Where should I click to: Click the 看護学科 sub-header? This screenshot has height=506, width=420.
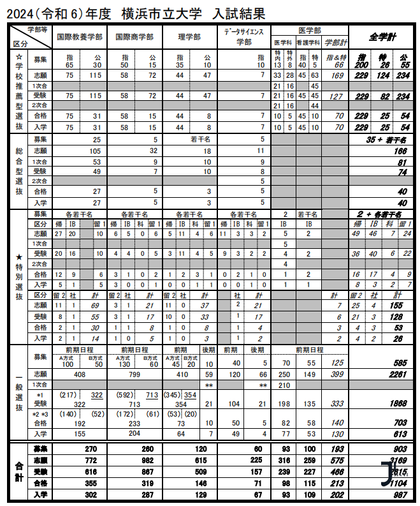pos(308,43)
